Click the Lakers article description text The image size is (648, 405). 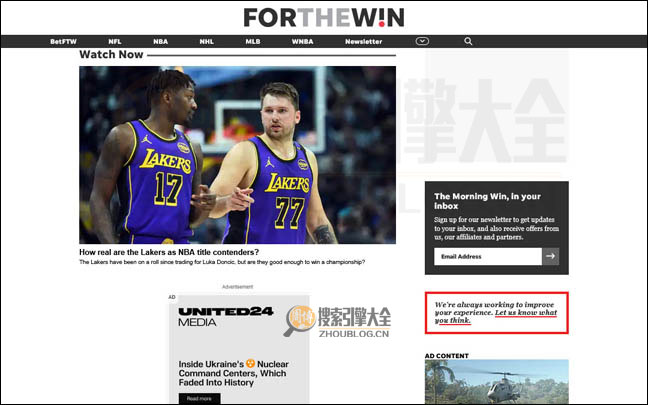click(222, 262)
